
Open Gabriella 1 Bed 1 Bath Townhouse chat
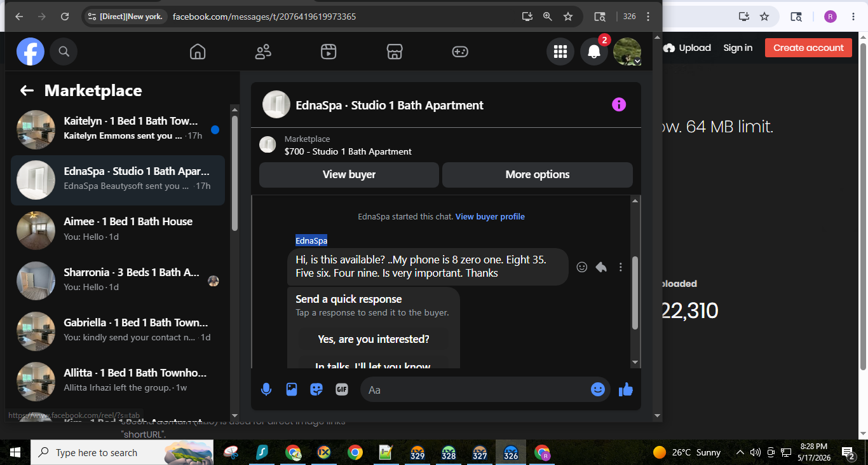(118, 330)
